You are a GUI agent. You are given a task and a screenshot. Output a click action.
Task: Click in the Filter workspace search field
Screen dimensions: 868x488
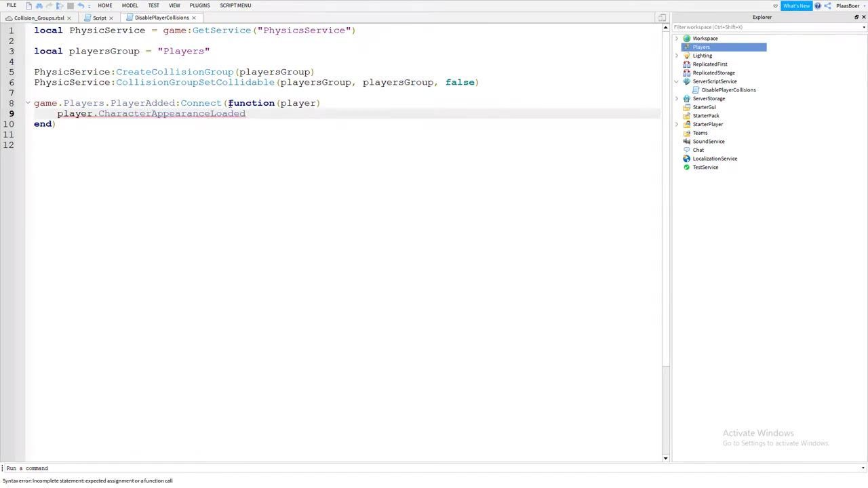tap(766, 27)
